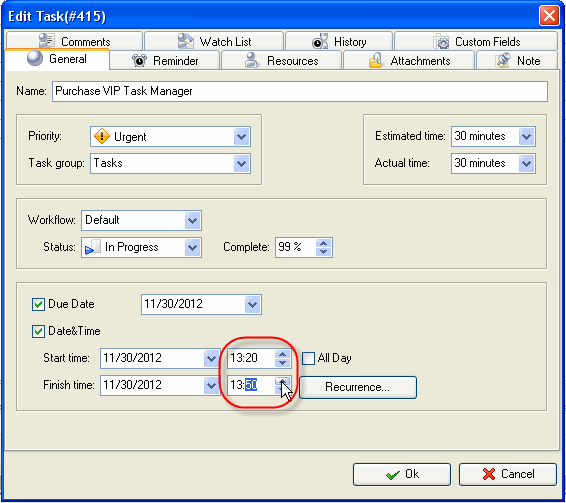Close the Edit Task dialog
The height and width of the screenshot is (503, 566).
(x=549, y=16)
